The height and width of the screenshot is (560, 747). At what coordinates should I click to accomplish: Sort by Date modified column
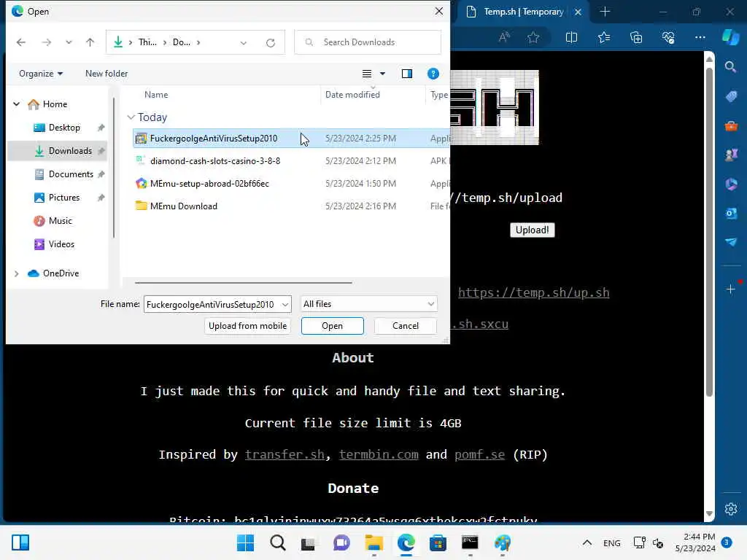click(352, 95)
